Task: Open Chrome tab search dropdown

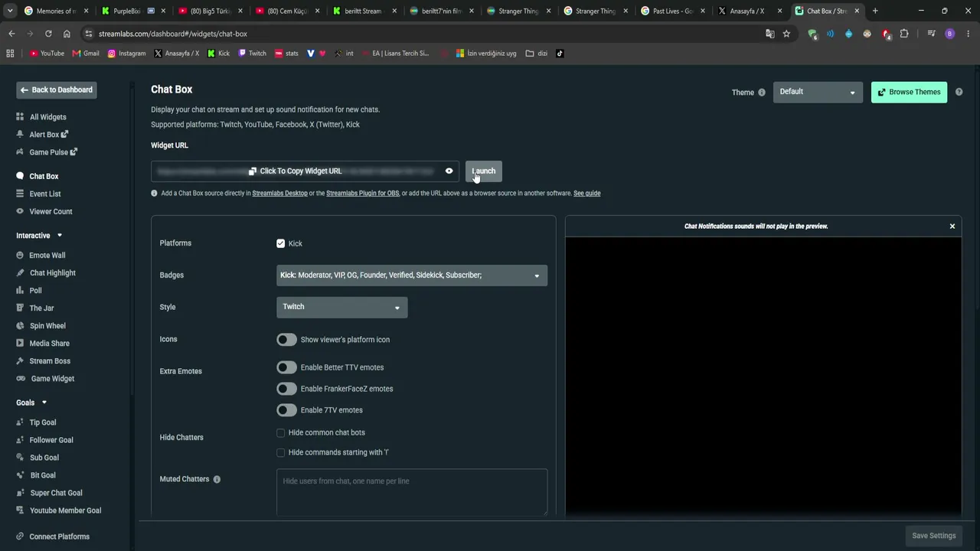Action: click(10, 11)
